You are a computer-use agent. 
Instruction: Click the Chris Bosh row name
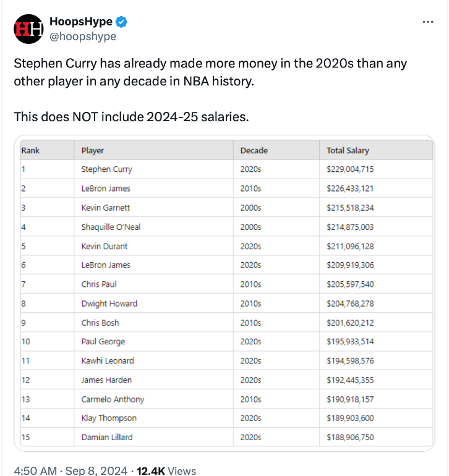(x=100, y=323)
